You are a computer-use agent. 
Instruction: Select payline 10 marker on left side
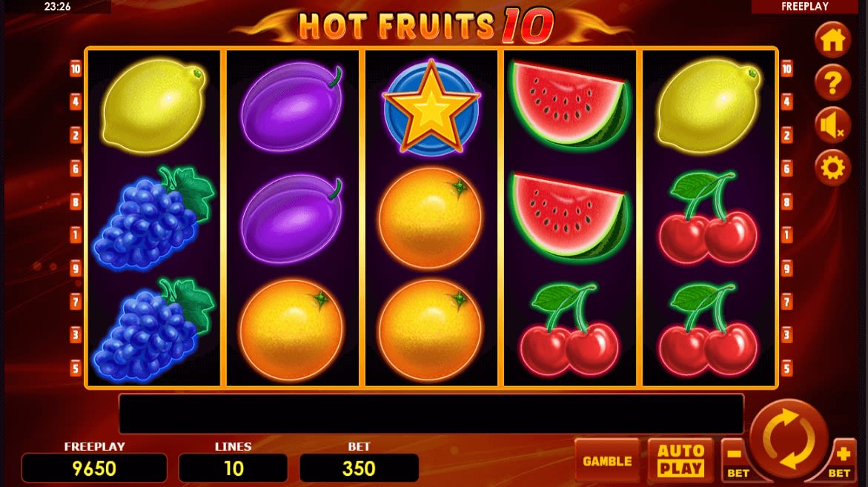click(76, 69)
